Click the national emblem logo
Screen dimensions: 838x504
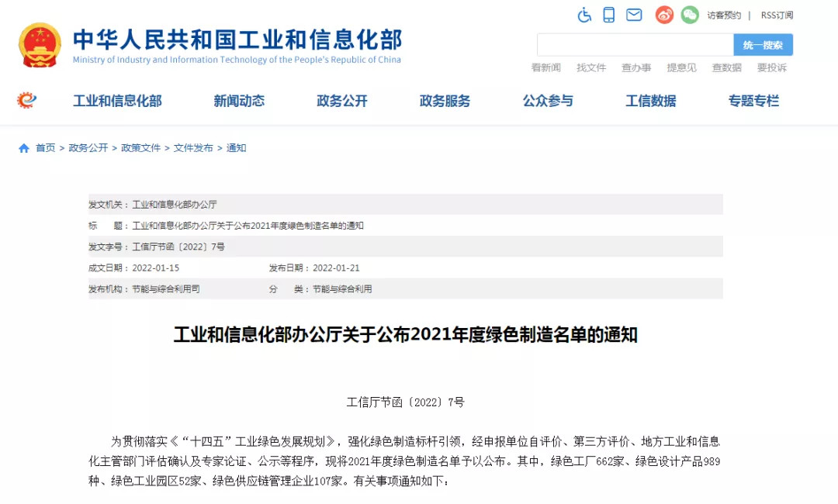pyautogui.click(x=40, y=45)
